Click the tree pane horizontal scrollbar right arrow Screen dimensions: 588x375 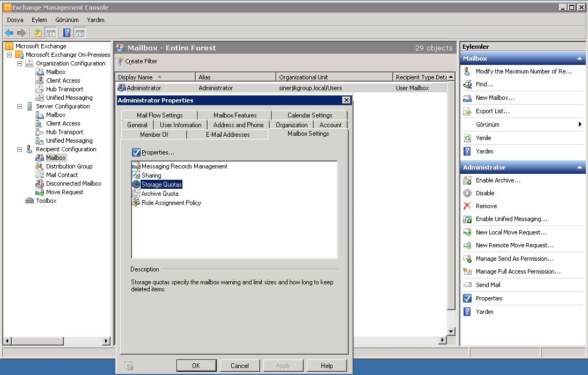coord(106,341)
